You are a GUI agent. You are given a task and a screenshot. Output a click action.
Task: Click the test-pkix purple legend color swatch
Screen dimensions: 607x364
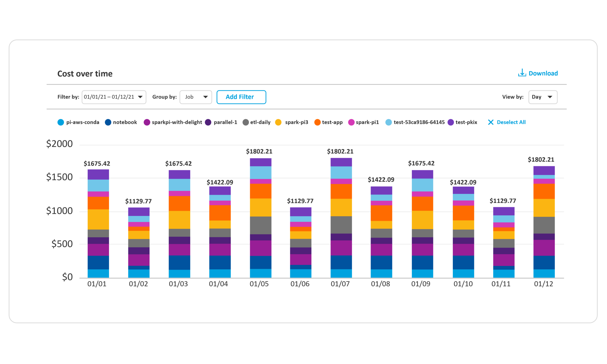tap(451, 122)
